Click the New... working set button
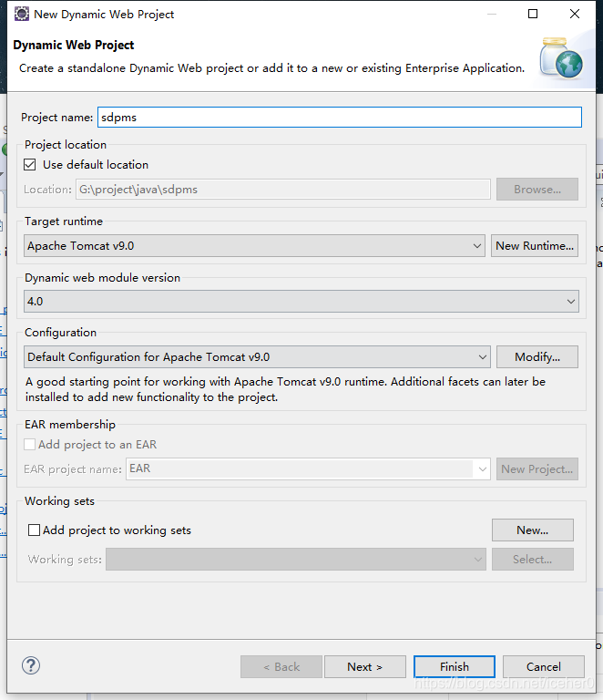Screen dimensions: 603x700 [x=533, y=530]
